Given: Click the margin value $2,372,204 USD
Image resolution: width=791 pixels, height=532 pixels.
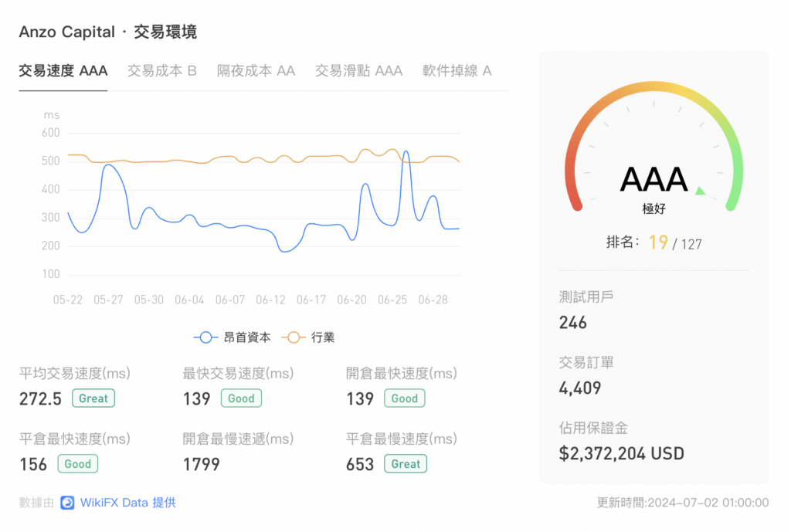Looking at the screenshot, I should pyautogui.click(x=622, y=454).
